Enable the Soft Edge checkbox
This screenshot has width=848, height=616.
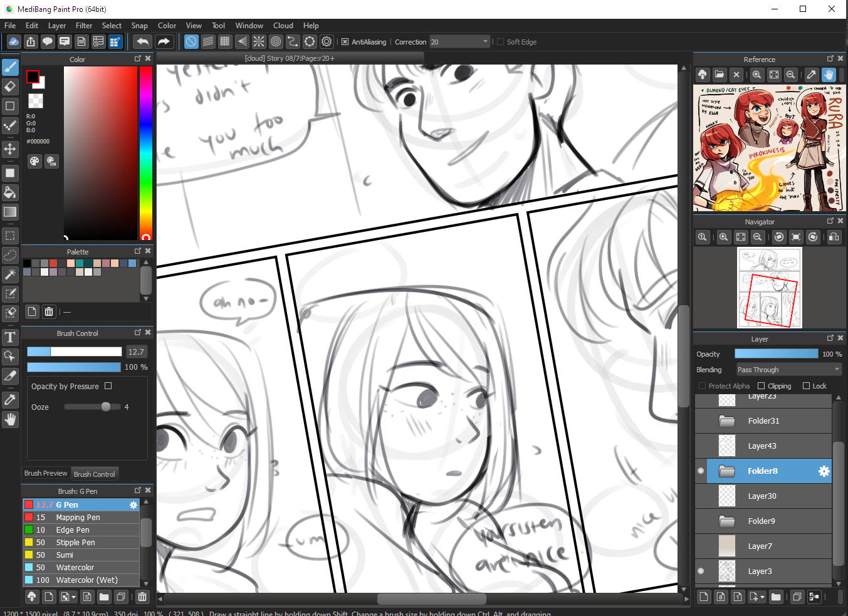point(500,42)
